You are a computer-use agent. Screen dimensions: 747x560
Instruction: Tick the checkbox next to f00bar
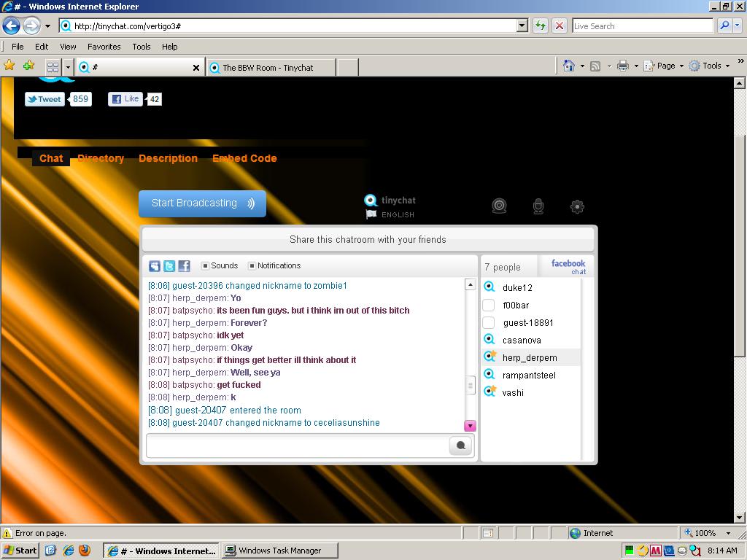(x=489, y=306)
